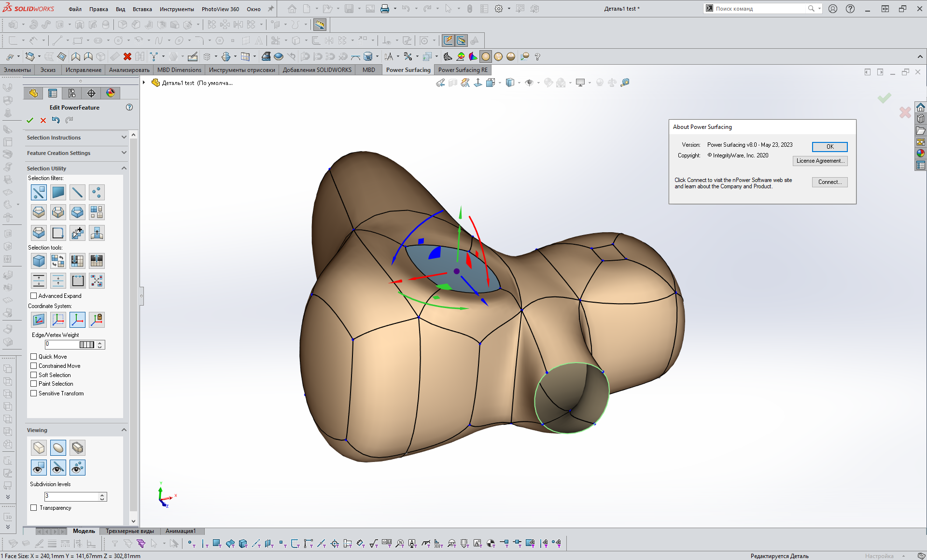Select the view plane coordinate system

click(39, 320)
